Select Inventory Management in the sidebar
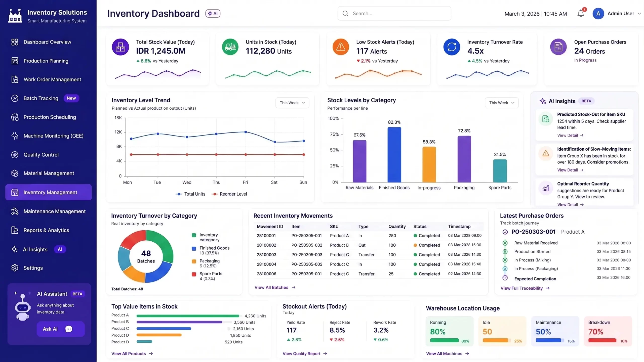Viewport: 644px width, 362px height. click(49, 192)
